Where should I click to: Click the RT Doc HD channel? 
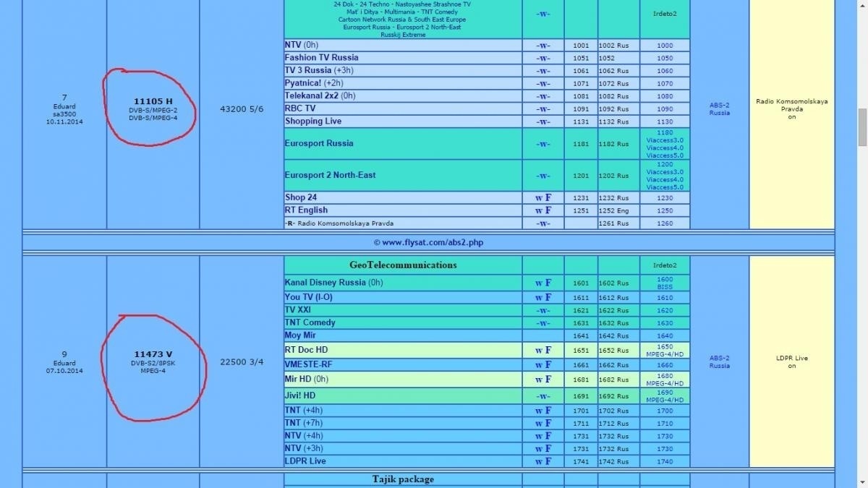pos(307,350)
